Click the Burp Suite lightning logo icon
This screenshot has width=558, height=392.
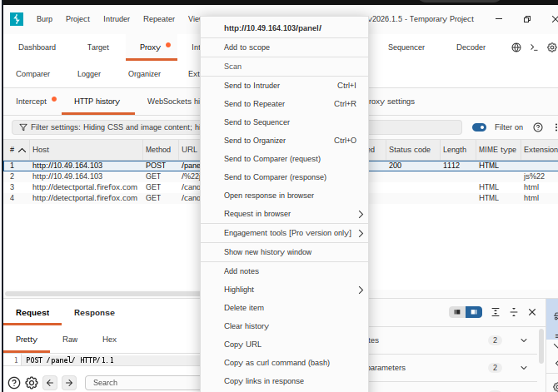click(17, 19)
